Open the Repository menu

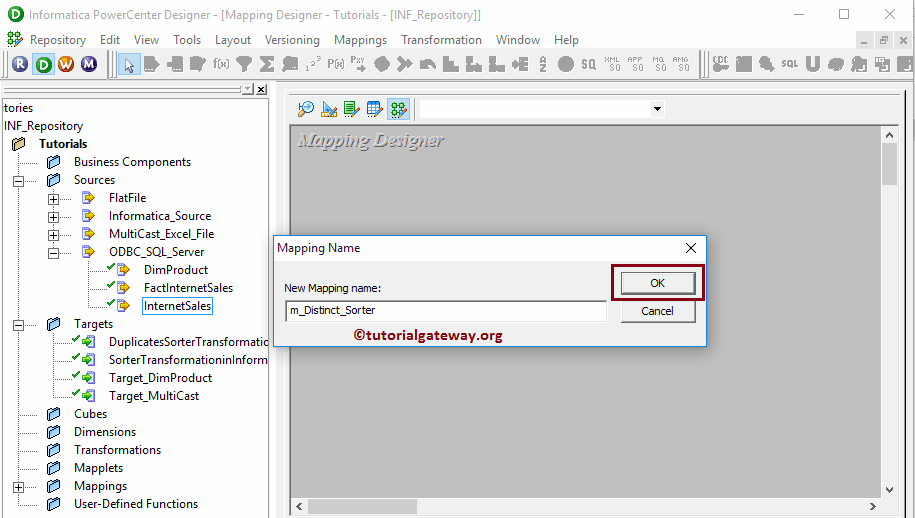point(58,40)
